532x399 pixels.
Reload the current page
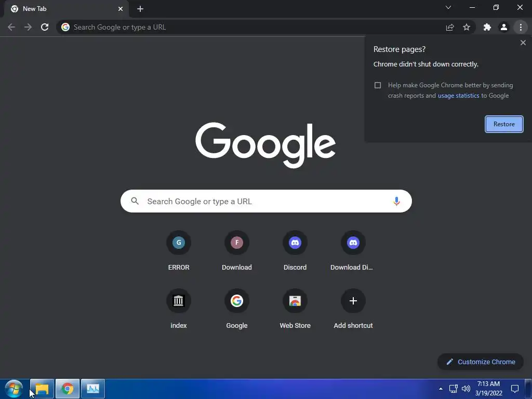tap(45, 27)
